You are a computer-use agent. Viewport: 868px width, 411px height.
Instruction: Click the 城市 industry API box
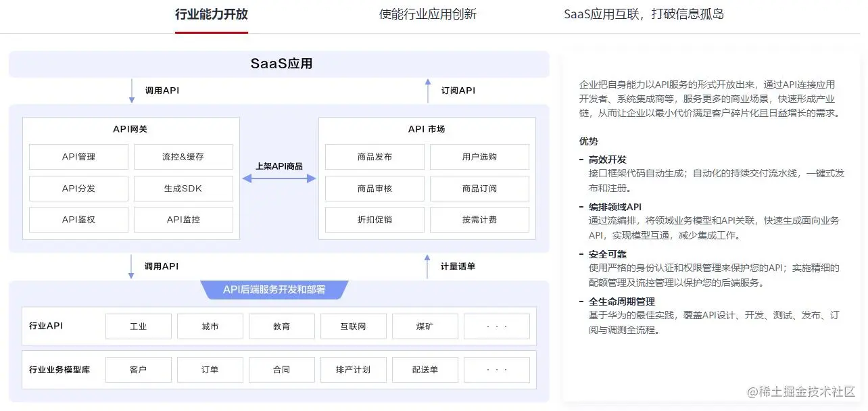tap(210, 327)
